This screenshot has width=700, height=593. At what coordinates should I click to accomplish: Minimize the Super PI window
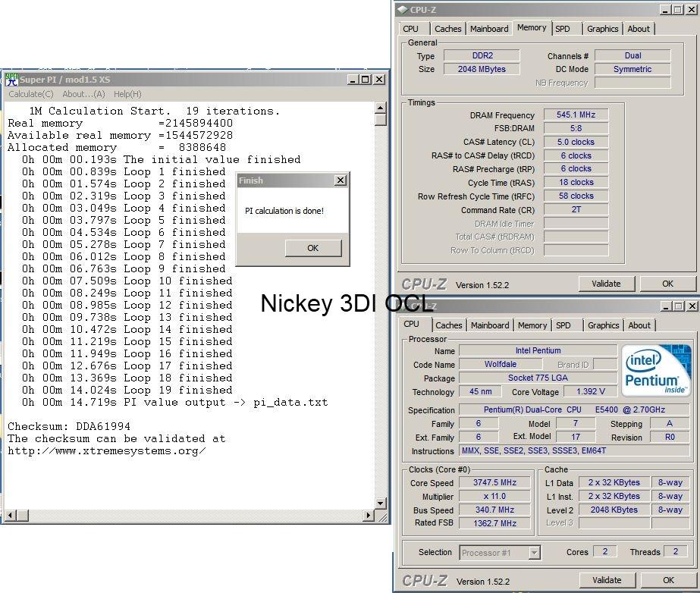[353, 80]
